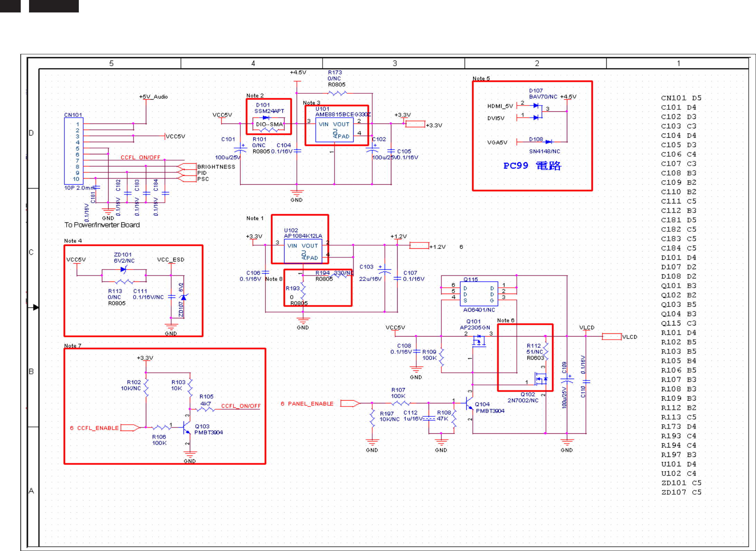Click the ZD101 6V2/NC zener diode symbol

[x=123, y=269]
